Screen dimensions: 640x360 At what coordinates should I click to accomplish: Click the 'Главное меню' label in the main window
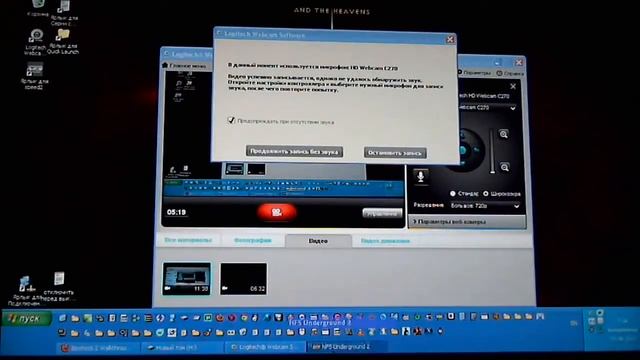click(x=188, y=66)
